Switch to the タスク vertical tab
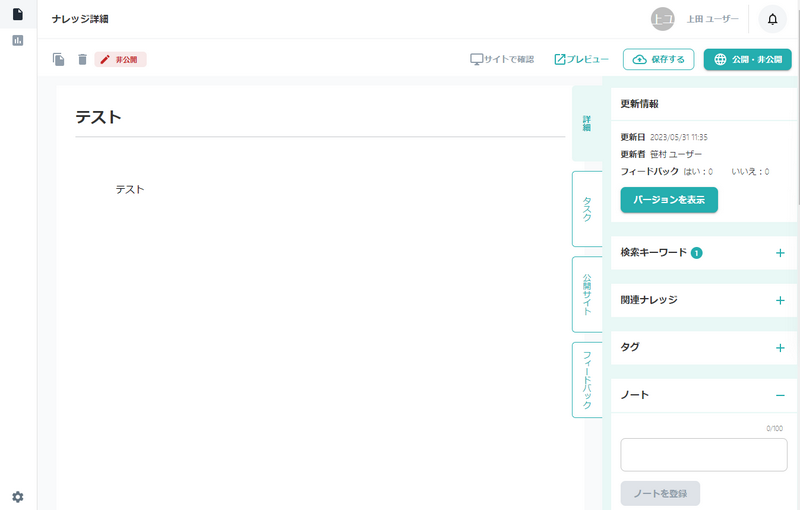Image resolution: width=800 pixels, height=510 pixels. pyautogui.click(x=587, y=208)
